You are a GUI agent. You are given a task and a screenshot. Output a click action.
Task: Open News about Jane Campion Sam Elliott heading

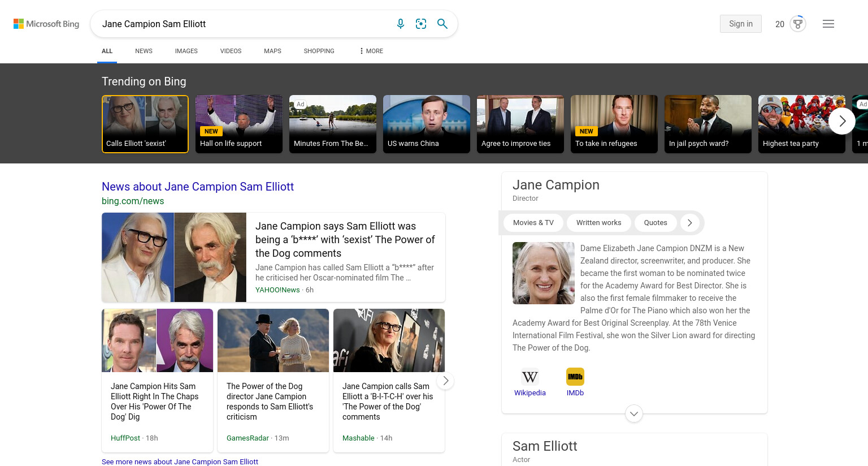tap(198, 187)
